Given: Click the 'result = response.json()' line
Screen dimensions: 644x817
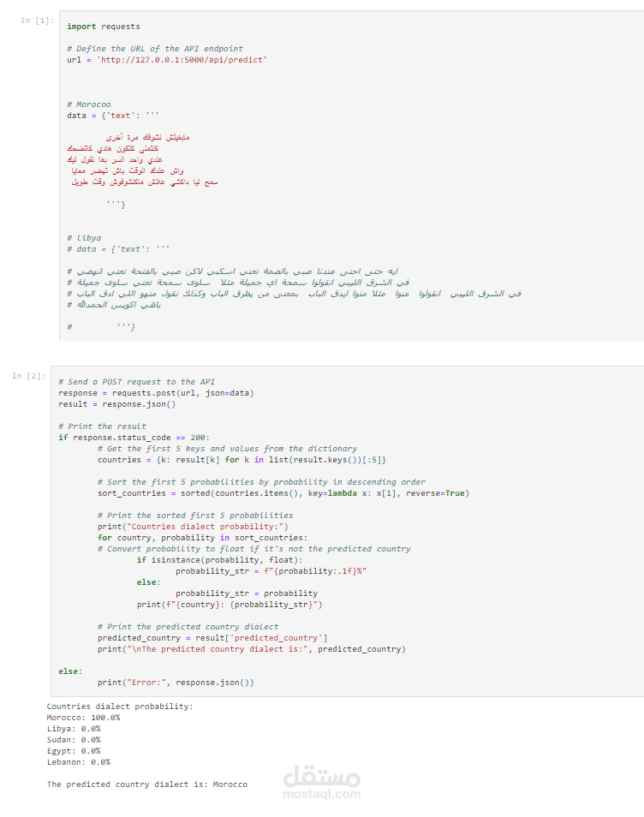Looking at the screenshot, I should [x=116, y=404].
